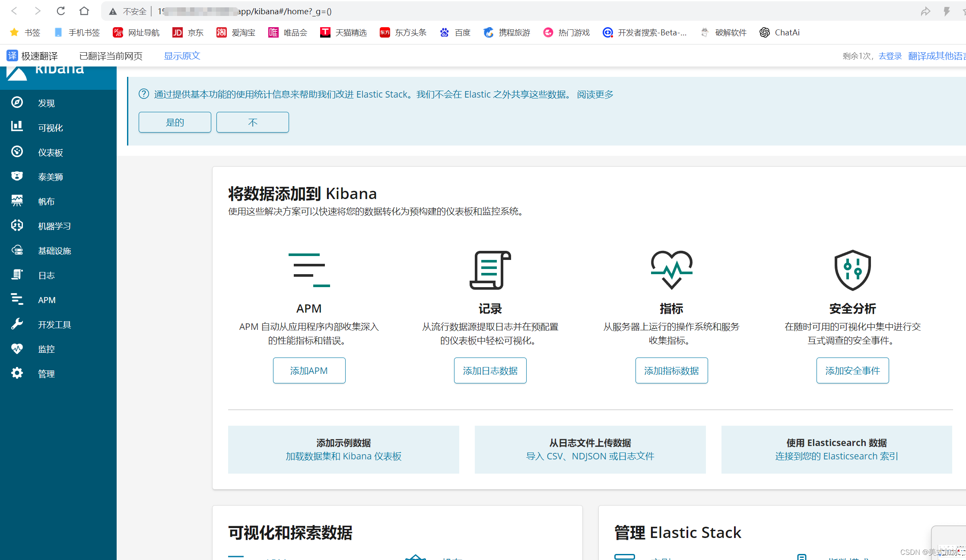Open the ChatAi bookmark
Screen dimensions: 966x560
780,32
